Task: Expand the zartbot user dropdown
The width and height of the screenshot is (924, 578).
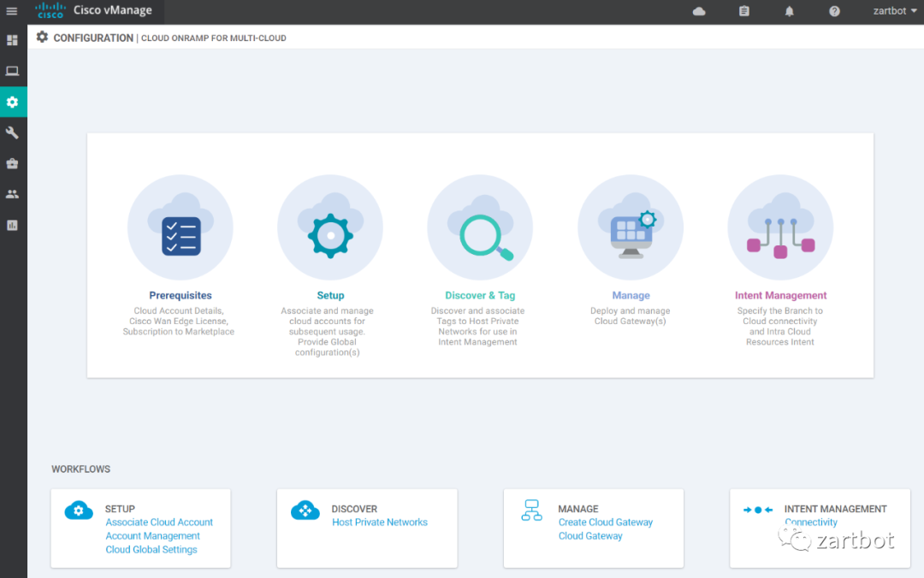Action: (895, 10)
